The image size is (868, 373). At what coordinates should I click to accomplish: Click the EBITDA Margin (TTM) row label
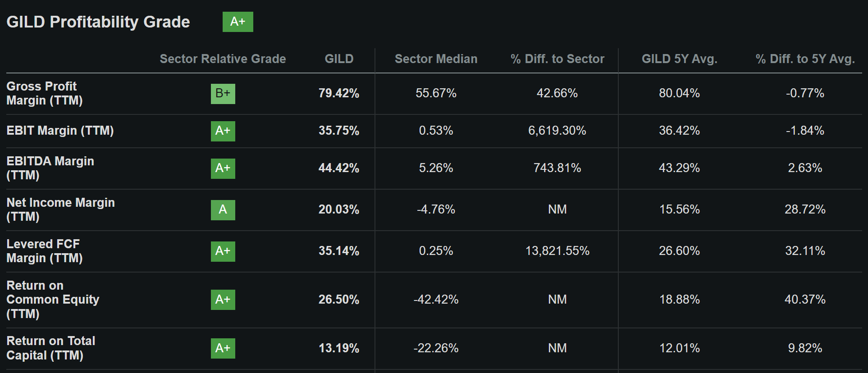tap(50, 168)
